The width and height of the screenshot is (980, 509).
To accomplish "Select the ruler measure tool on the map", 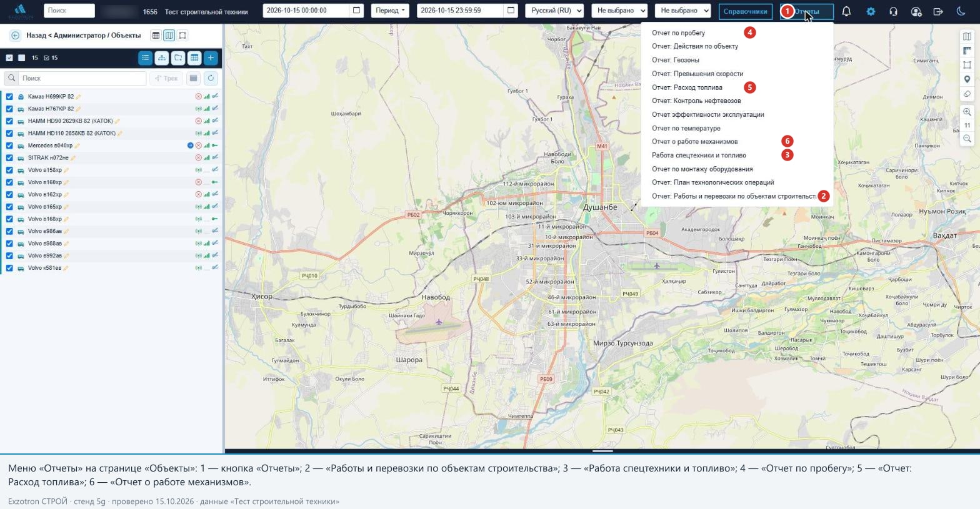I will [x=967, y=51].
